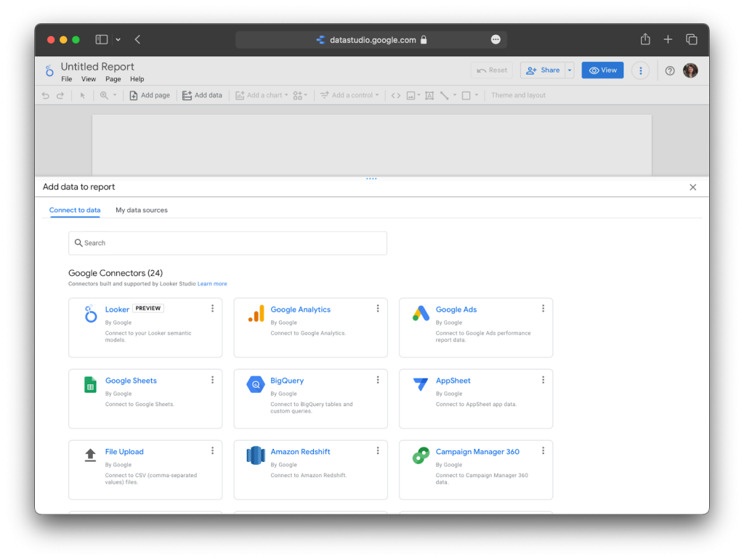The width and height of the screenshot is (744, 560).
Task: Open the community visualizations icon
Action: (297, 95)
